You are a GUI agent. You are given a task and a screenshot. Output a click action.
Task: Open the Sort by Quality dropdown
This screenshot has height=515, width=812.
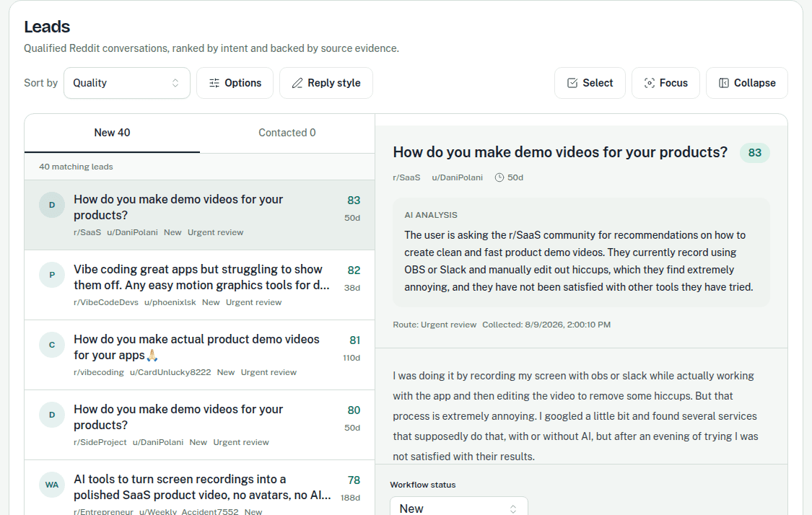pyautogui.click(x=127, y=83)
